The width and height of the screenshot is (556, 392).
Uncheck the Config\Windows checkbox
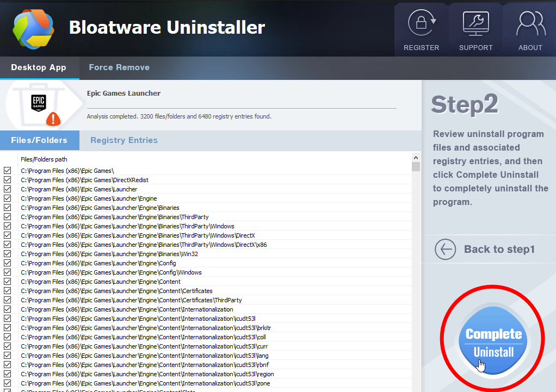click(x=8, y=272)
